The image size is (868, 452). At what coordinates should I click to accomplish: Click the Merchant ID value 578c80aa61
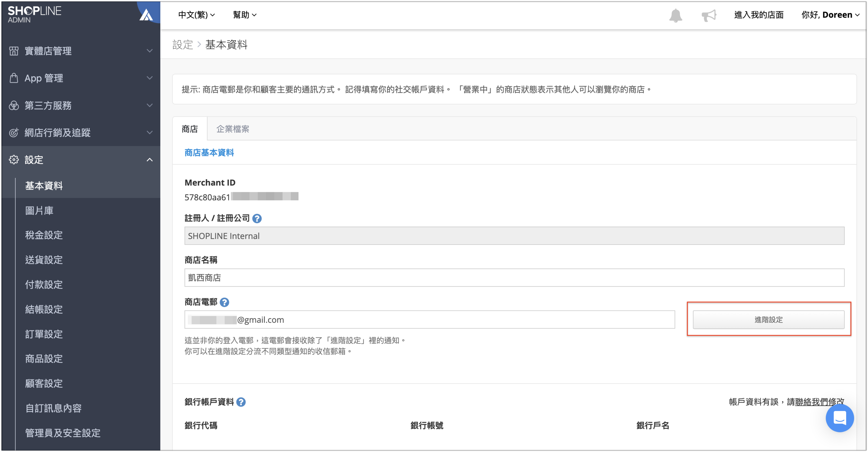pos(207,197)
